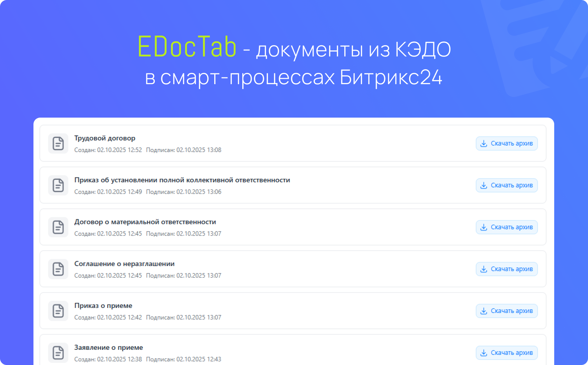The image size is (588, 365).
Task: Download archive for Приказ о приеме
Action: coord(507,311)
